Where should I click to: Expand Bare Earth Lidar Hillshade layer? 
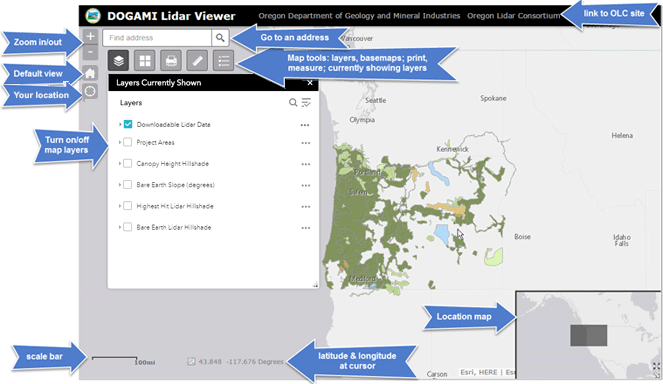pyautogui.click(x=120, y=227)
